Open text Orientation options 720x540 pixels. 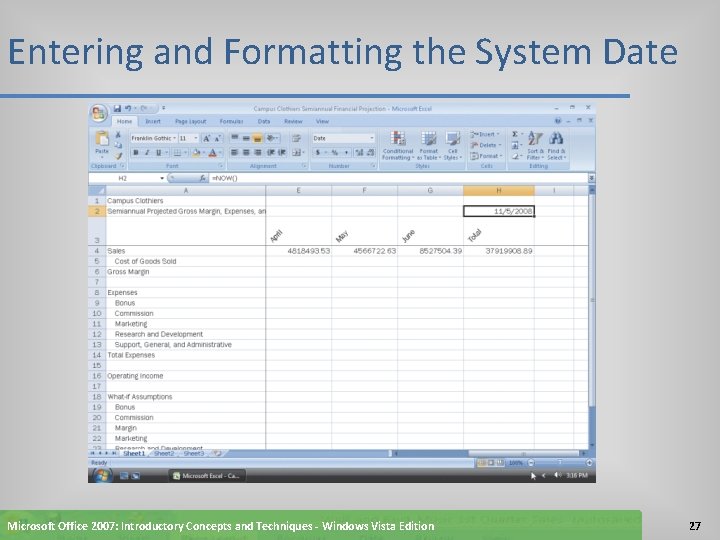point(271,138)
